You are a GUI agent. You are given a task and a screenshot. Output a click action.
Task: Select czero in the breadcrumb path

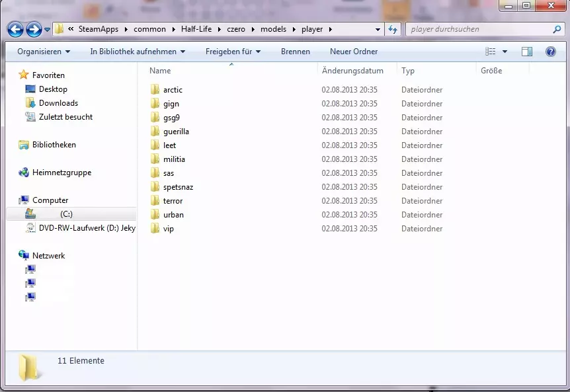236,29
